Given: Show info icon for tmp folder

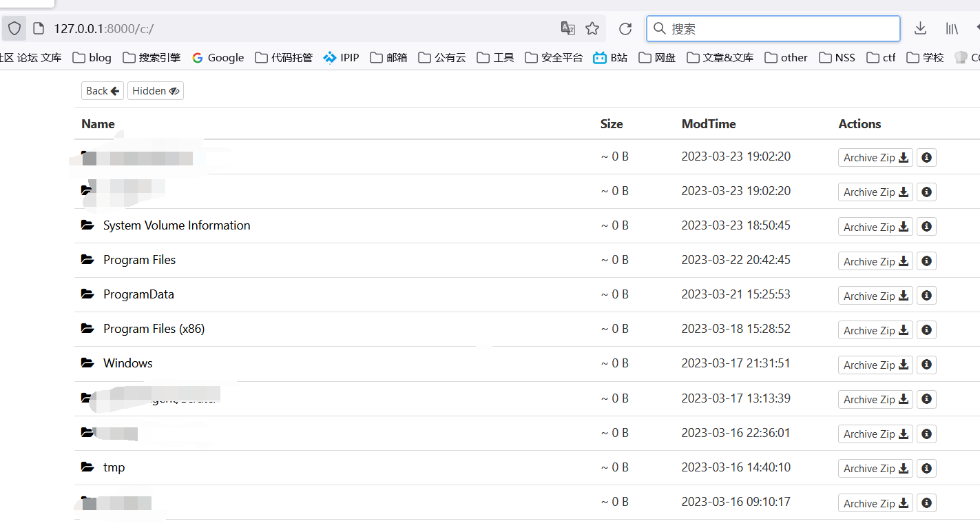Looking at the screenshot, I should point(926,468).
